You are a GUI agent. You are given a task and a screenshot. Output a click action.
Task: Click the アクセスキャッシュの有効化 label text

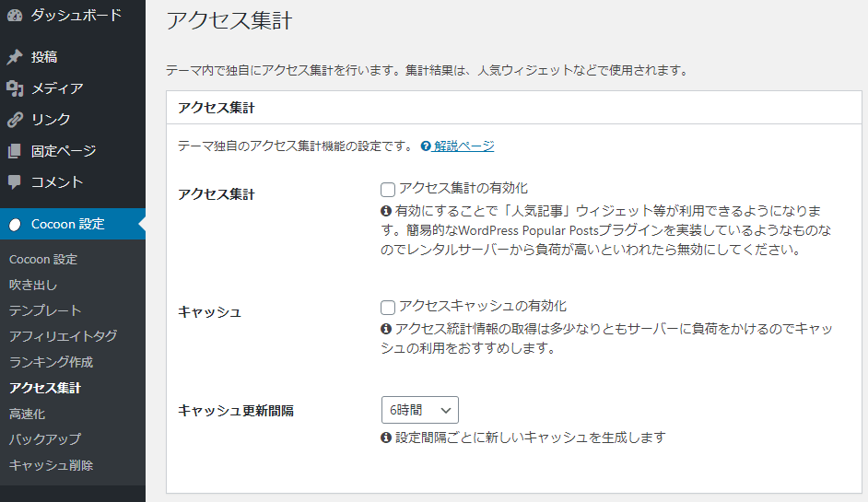pyautogui.click(x=483, y=306)
